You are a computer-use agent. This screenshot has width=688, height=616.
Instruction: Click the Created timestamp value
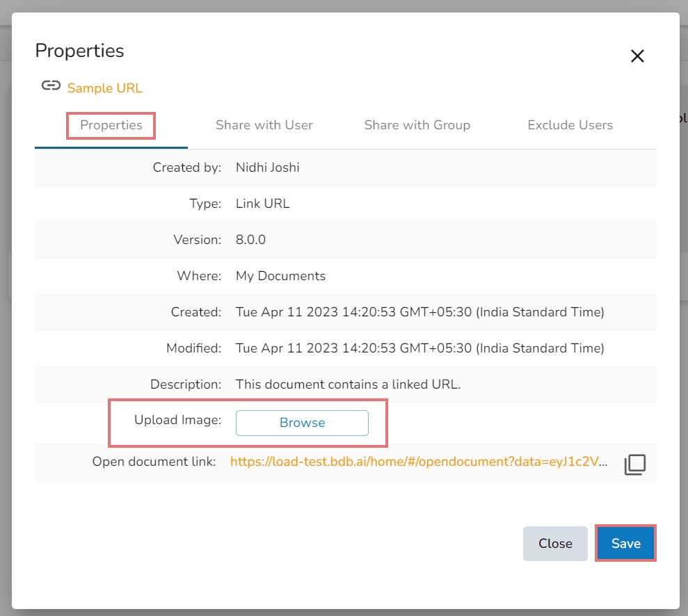pos(419,312)
